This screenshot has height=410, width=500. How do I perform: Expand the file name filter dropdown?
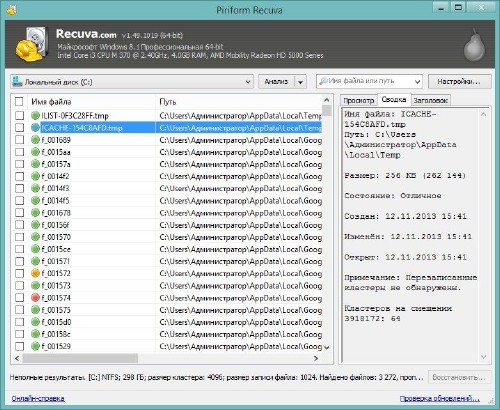pos(417,82)
